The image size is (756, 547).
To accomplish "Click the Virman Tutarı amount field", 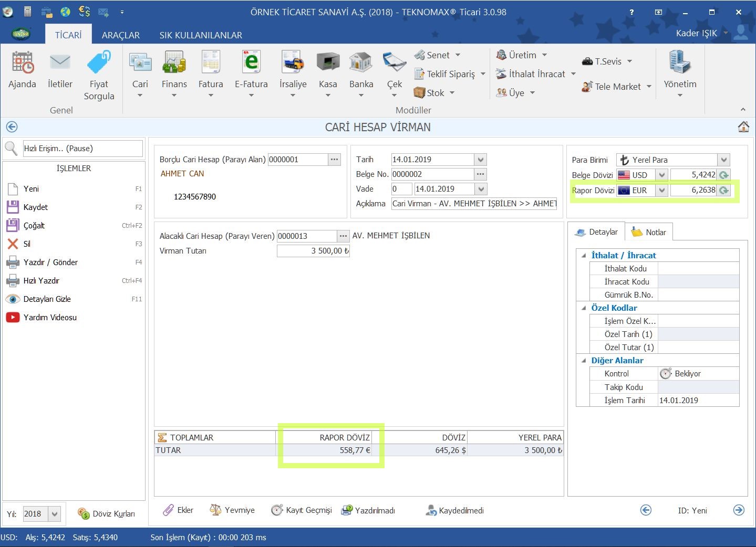I will tap(313, 251).
